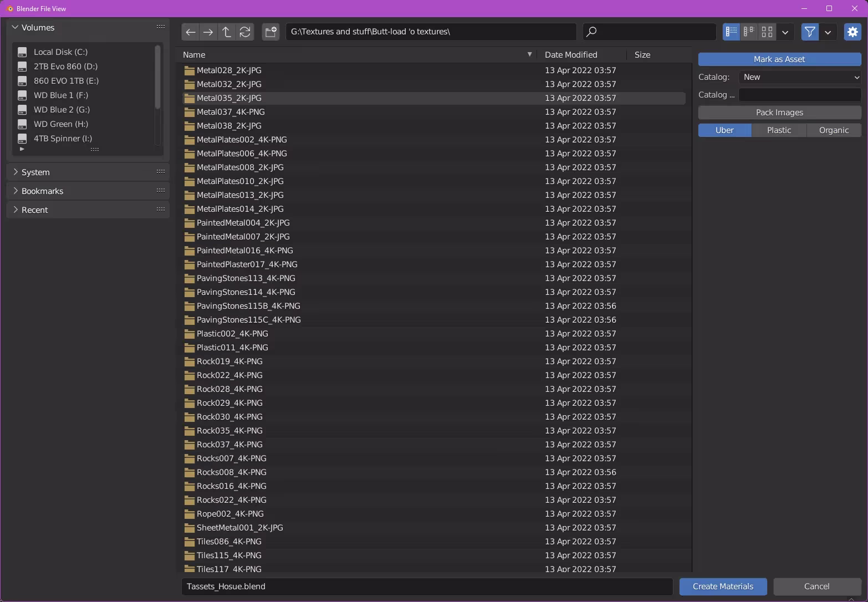Select the Plastic shader option
The height and width of the screenshot is (602, 868).
click(779, 130)
